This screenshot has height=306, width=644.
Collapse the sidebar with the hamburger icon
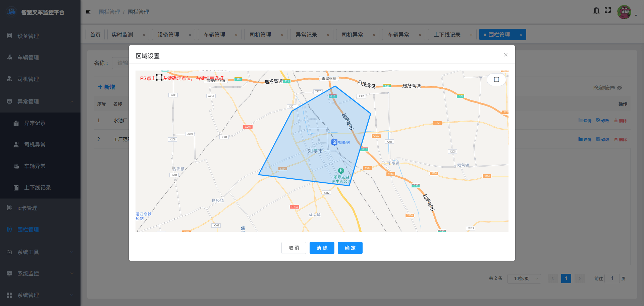click(88, 12)
